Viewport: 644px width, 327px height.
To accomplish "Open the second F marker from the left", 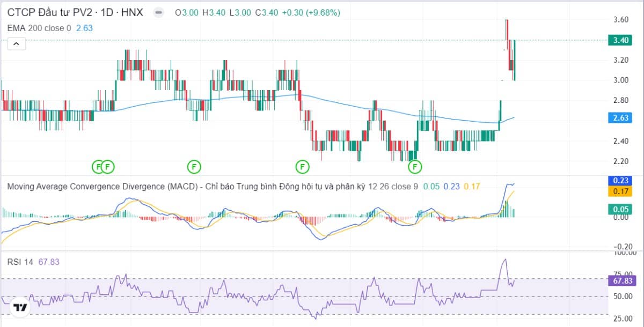I will click(x=108, y=167).
